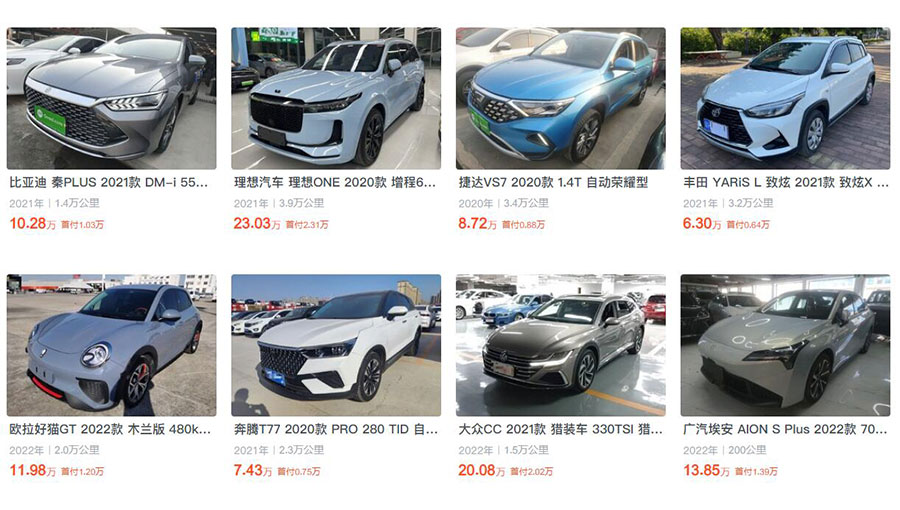Viewport: 900px width, 510px height.
Task: Select the 23.03万 price of Li ONE
Action: [x=257, y=224]
